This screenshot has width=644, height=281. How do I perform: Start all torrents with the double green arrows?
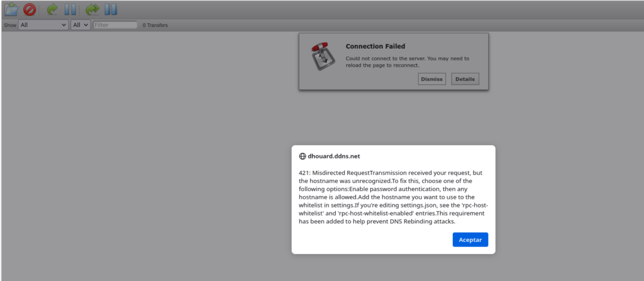92,9
